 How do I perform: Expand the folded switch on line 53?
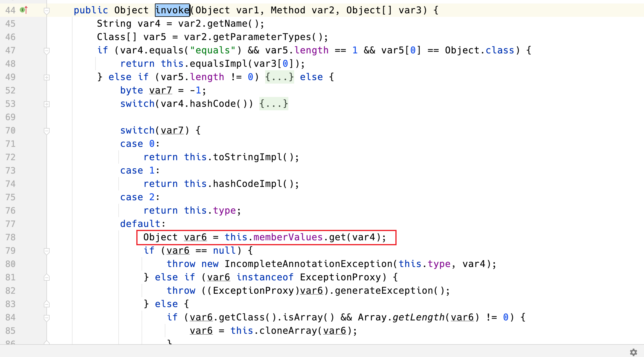[x=46, y=104]
